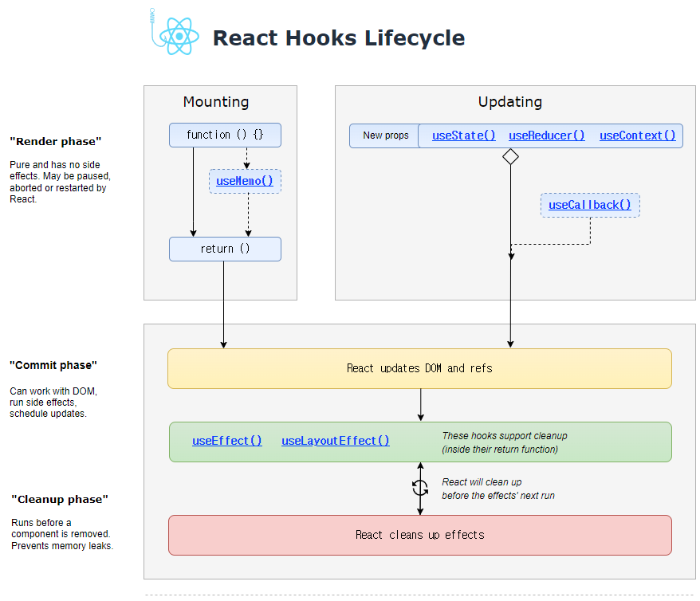Click the diamond decision node under useState

click(510, 156)
